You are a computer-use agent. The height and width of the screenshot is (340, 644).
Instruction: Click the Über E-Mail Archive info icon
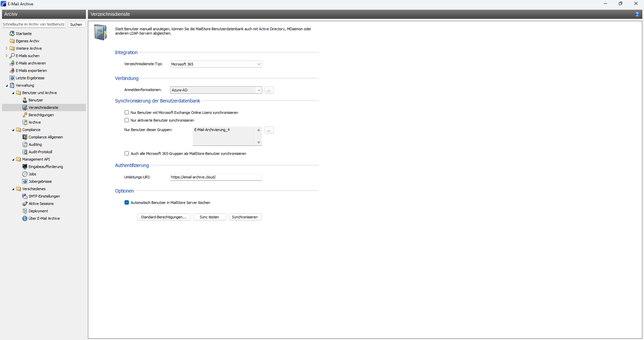click(25, 218)
